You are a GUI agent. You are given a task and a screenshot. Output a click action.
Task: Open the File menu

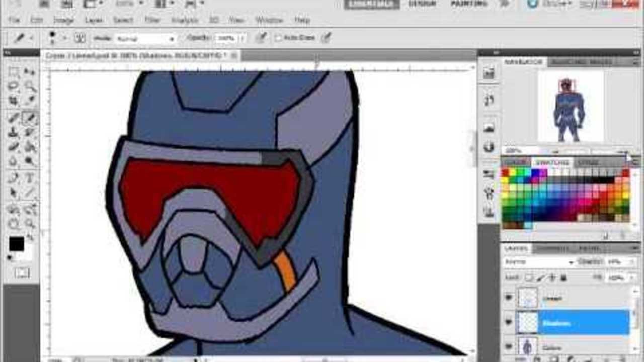point(14,21)
